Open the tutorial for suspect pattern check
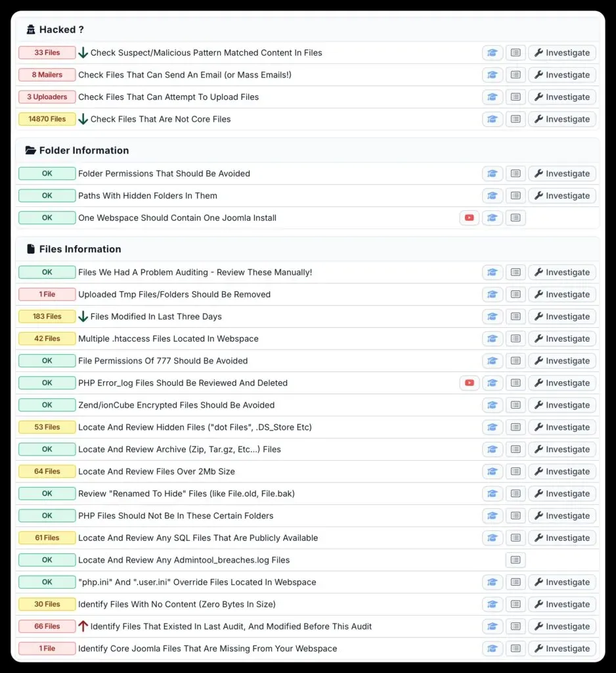The height and width of the screenshot is (673, 616). (x=493, y=53)
